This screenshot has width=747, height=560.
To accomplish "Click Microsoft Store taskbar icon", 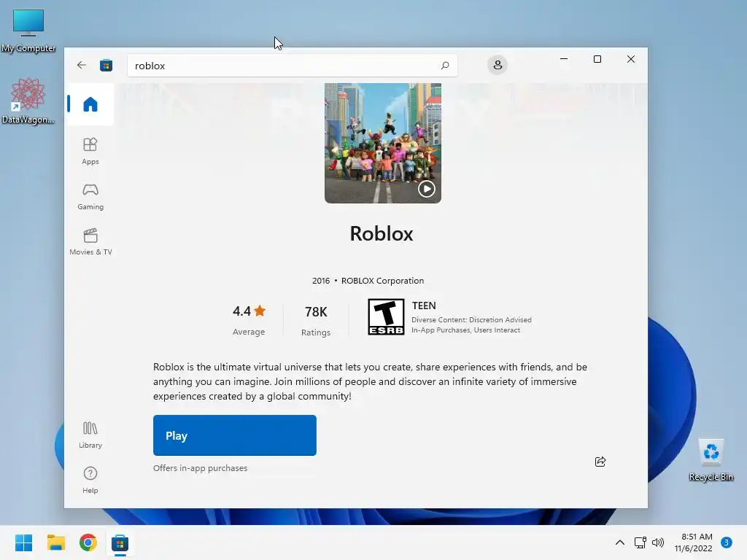I will click(120, 542).
